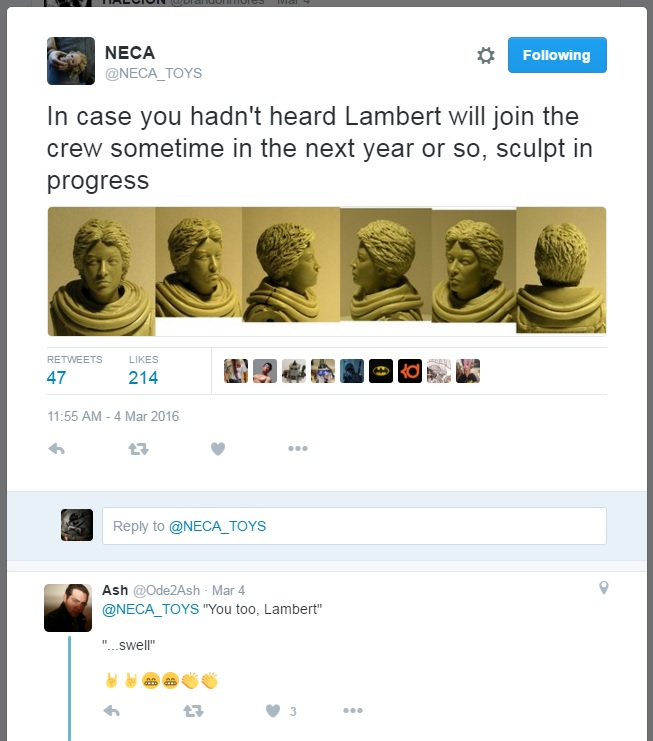The image size is (653, 741).
Task: View the 214 likes list
Action: pos(143,371)
